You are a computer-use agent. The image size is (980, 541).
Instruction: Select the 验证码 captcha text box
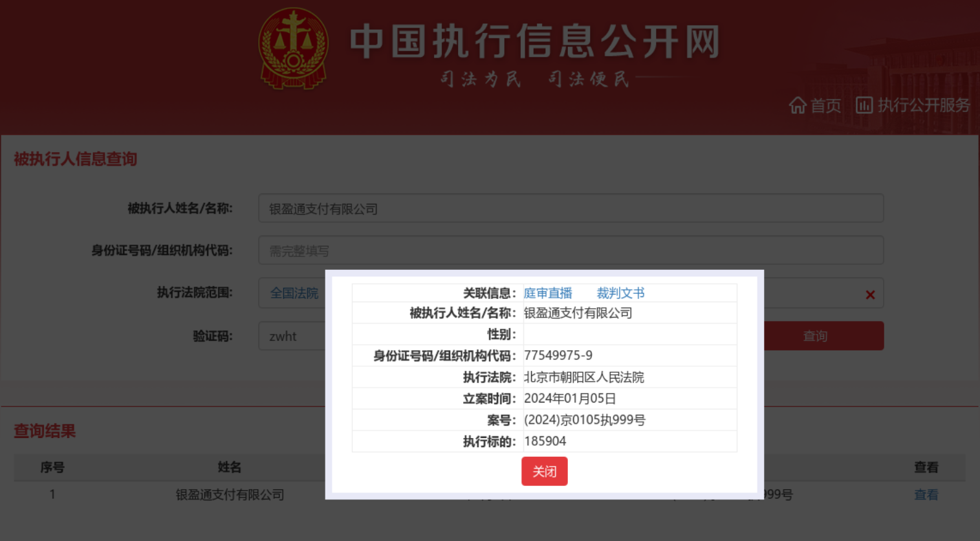coord(292,336)
